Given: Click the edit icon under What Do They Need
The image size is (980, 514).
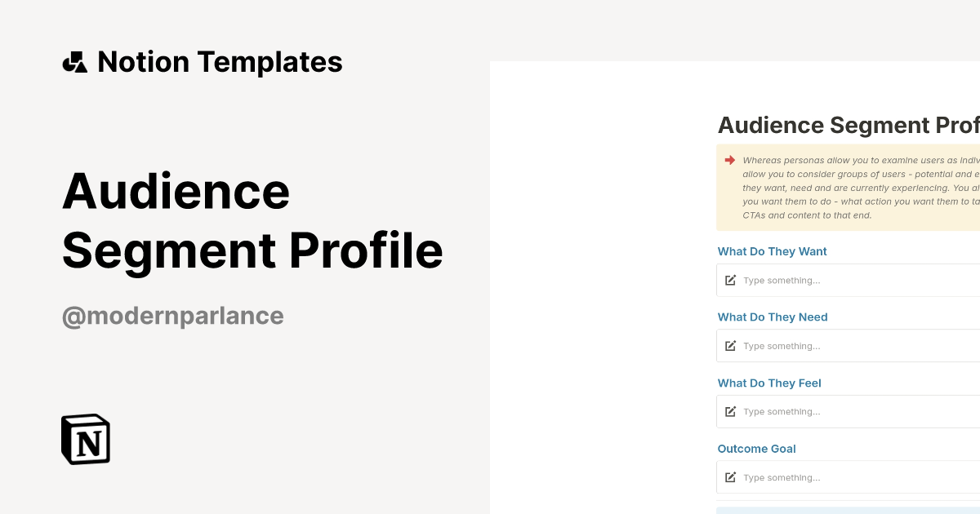Looking at the screenshot, I should click(730, 345).
